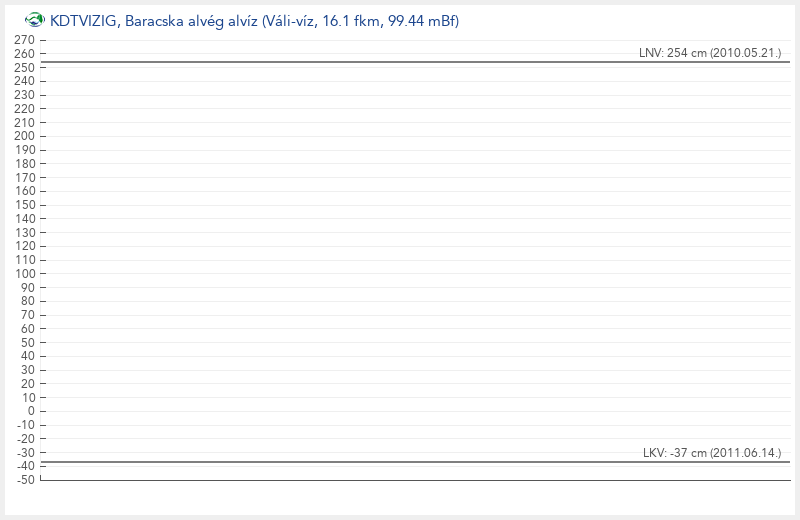
Task: Click the 270 y-axis label
Action: [25, 40]
